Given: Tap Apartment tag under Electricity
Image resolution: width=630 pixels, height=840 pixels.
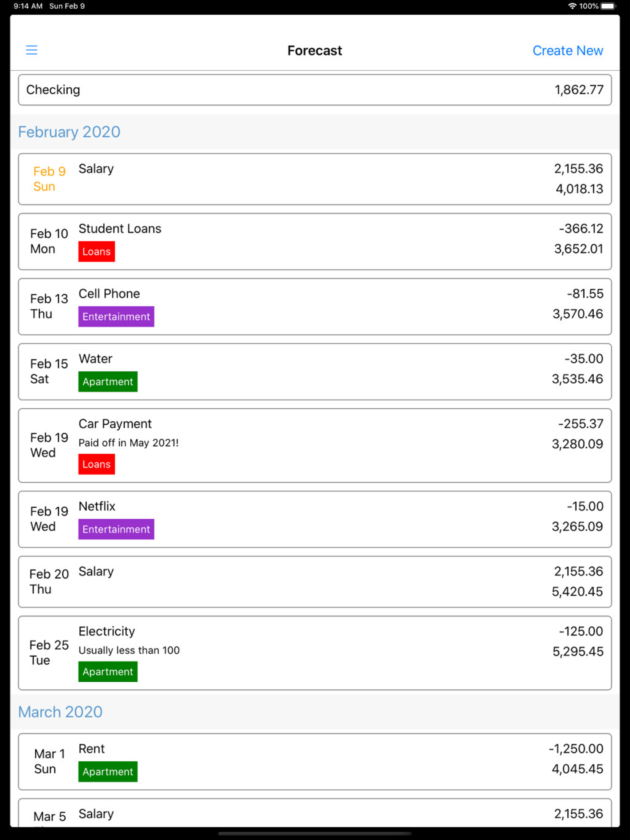Looking at the screenshot, I should (x=108, y=672).
